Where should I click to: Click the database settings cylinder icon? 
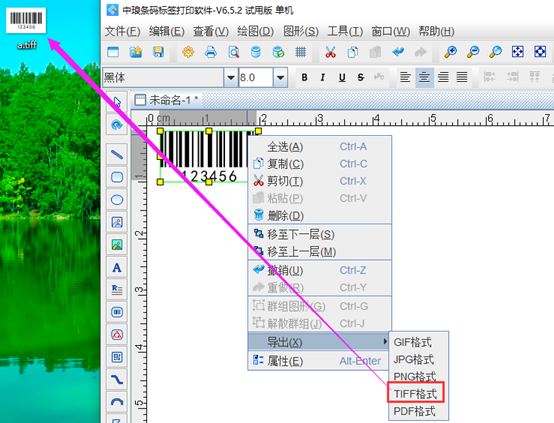click(256, 52)
